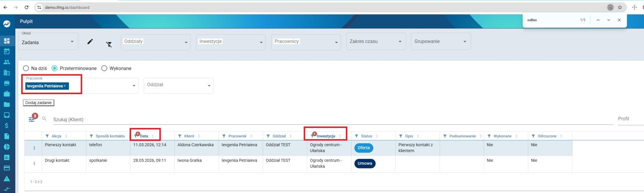Open the bar chart icon in sidebar
Image resolution: width=644 pixels, height=193 pixels.
(x=7, y=157)
